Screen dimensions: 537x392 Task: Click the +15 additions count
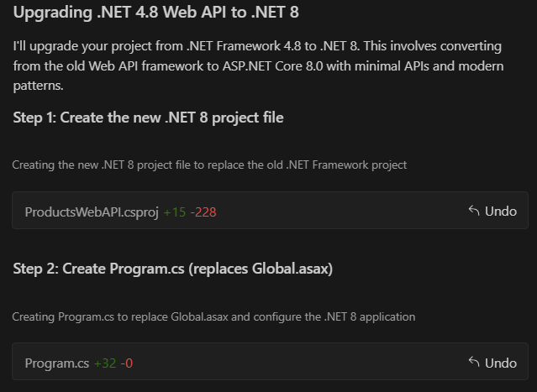175,212
